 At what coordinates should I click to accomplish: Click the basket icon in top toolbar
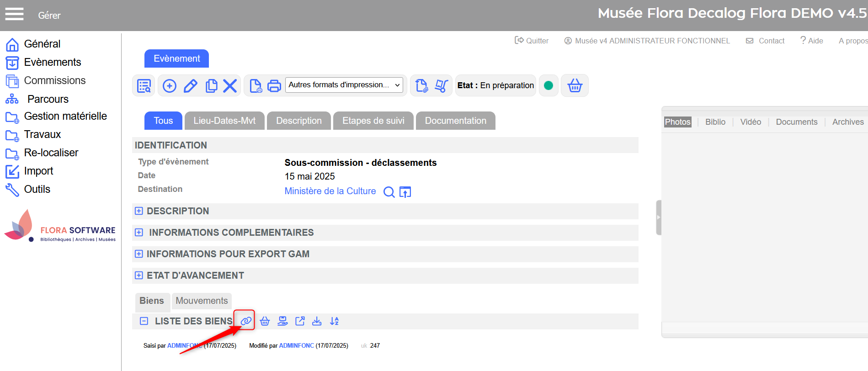point(575,85)
